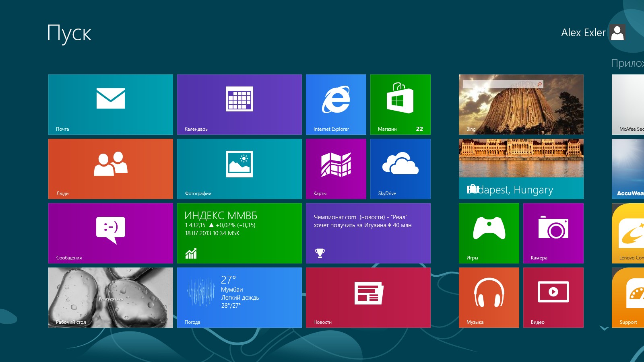Viewport: 644px width, 362px height.
Task: Open the Игры games tile
Action: [x=489, y=233]
